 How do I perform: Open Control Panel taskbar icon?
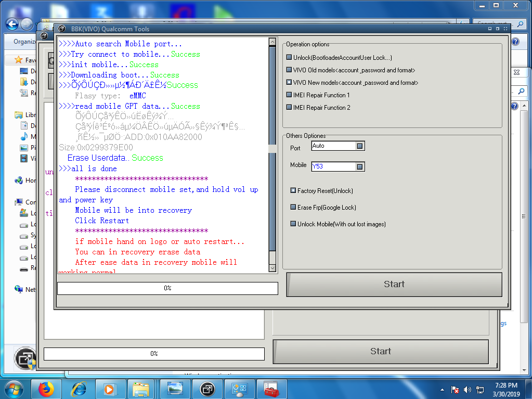tap(240, 389)
